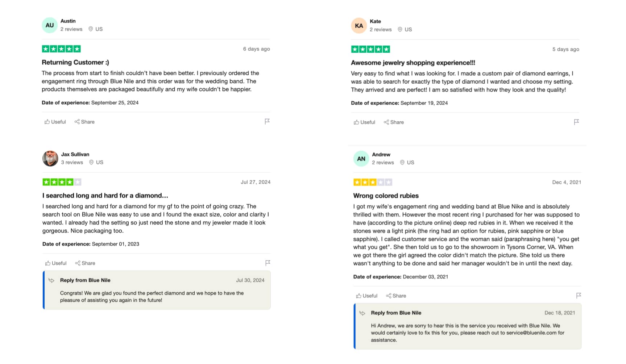Flag Kate's review using the flag icon
Viewport: 626px width, 364px height.
[x=576, y=122]
